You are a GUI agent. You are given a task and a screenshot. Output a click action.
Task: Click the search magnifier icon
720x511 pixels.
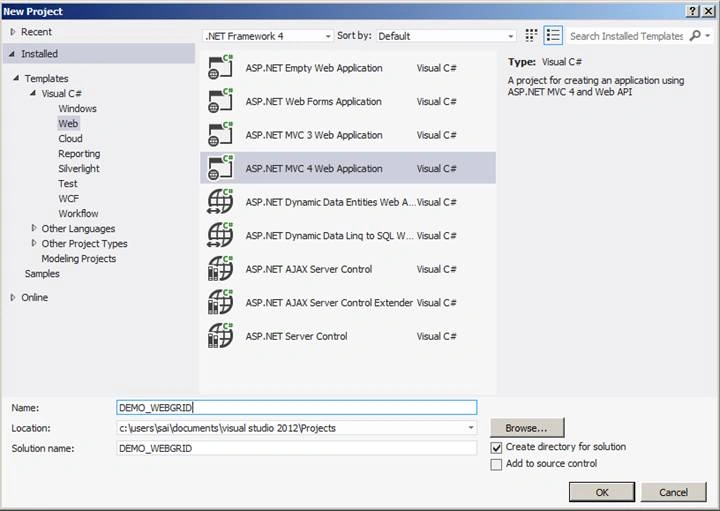[695, 35]
